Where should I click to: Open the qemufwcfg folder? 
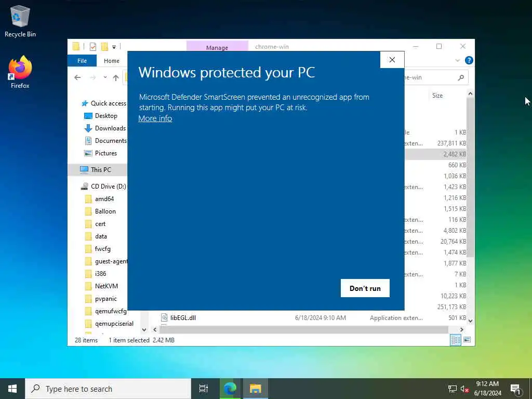pyautogui.click(x=105, y=311)
